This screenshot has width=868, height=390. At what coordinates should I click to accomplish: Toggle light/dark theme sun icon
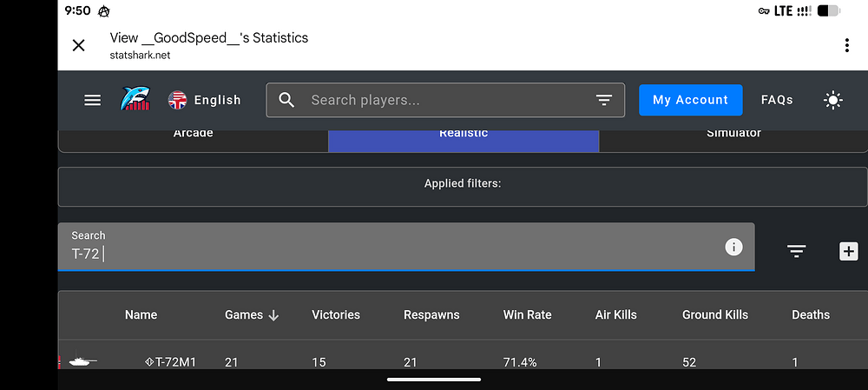(833, 100)
